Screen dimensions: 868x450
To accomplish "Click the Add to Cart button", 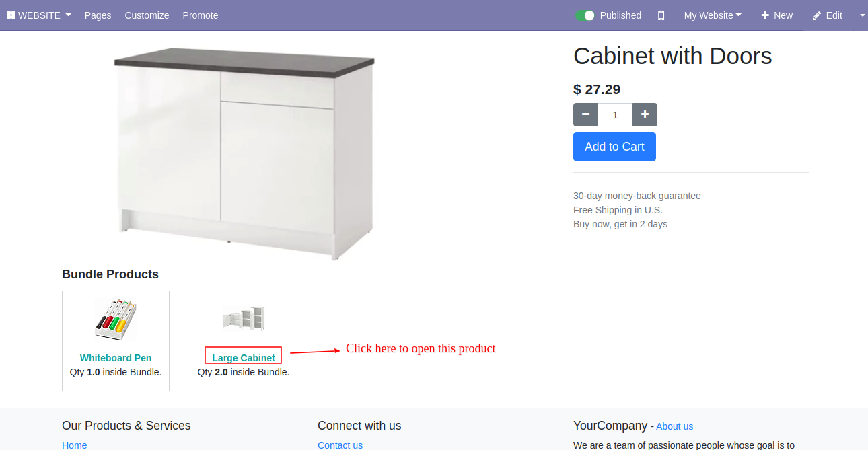I will click(x=614, y=147).
